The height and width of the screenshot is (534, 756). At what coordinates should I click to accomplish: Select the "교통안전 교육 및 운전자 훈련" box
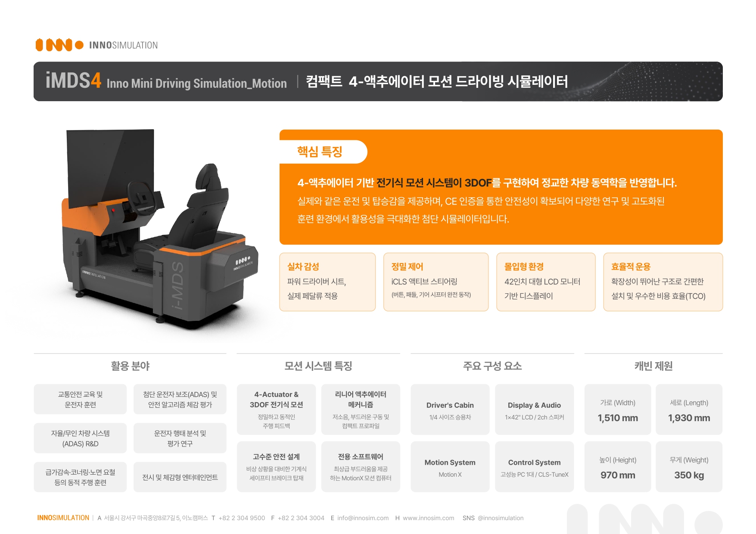coord(80,399)
